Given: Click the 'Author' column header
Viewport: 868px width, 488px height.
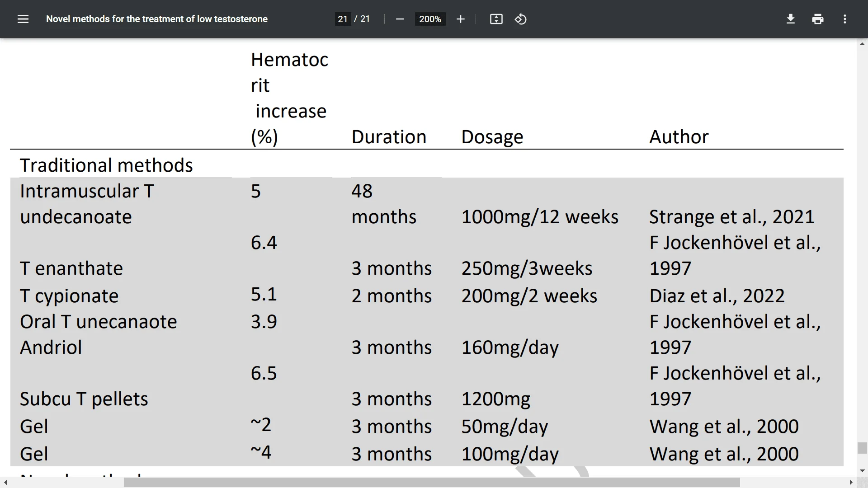Looking at the screenshot, I should point(679,137).
